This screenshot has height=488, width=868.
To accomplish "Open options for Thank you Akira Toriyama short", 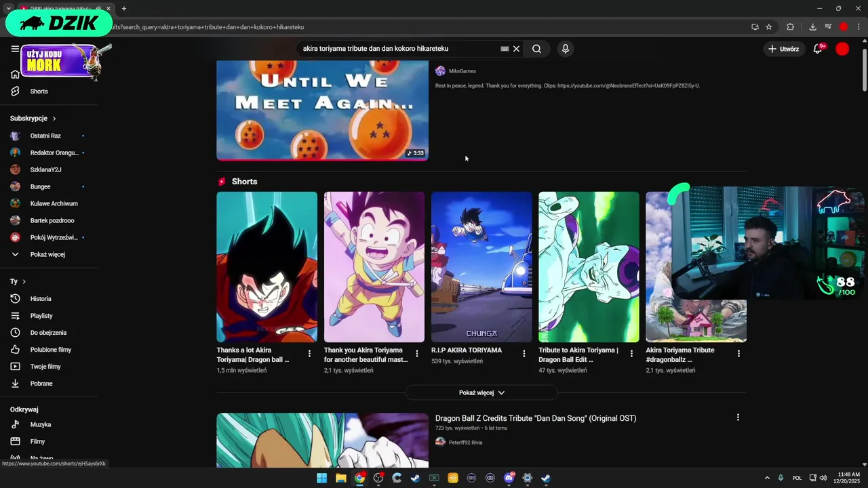I will (x=416, y=354).
